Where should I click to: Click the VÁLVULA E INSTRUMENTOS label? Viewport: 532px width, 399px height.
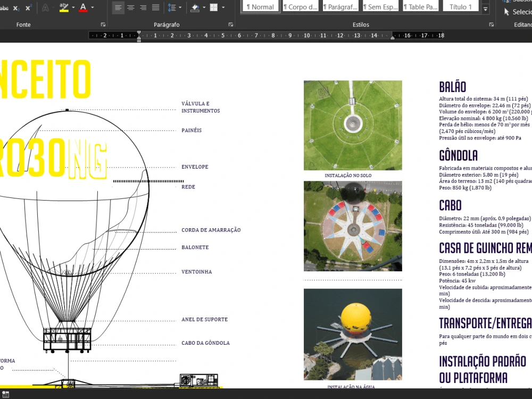point(201,107)
